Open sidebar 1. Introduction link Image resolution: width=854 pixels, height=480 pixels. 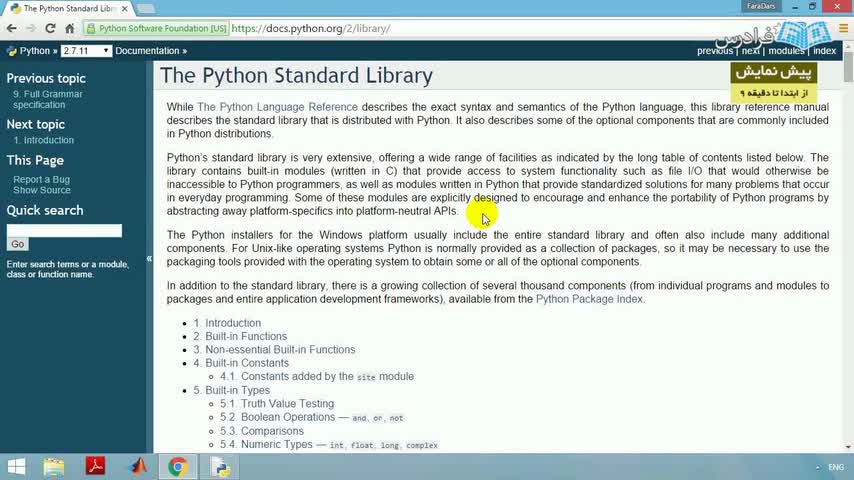[x=44, y=140]
